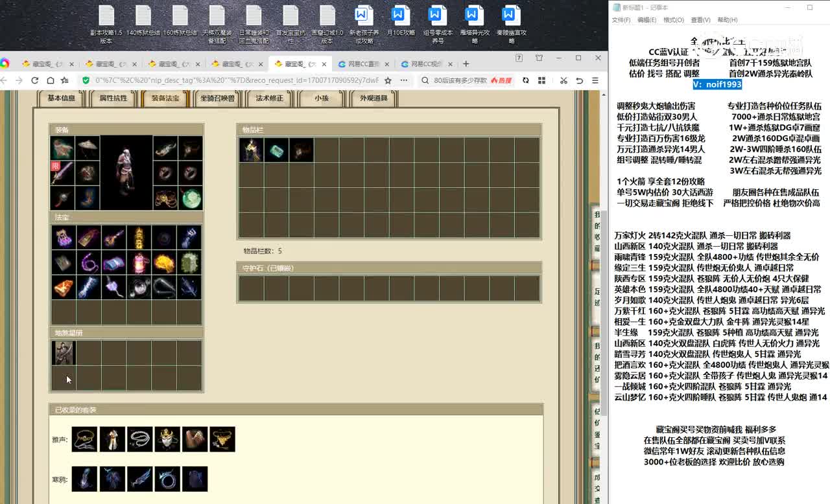Bookmark page with address bar star icon
This screenshot has height=504, width=830.
(x=388, y=80)
